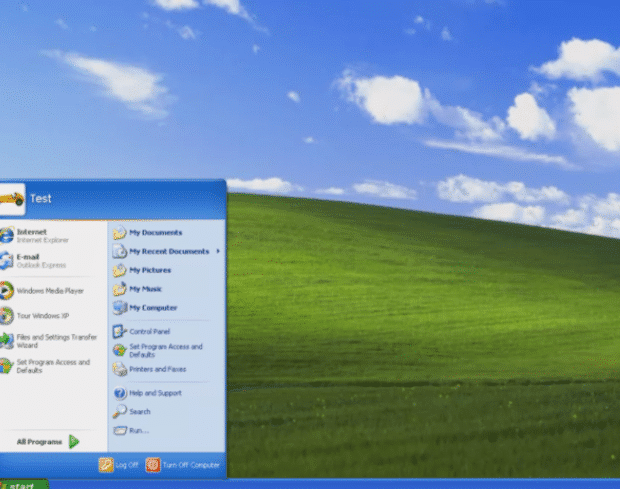Open Internet Explorer from the Start menu
Screen dimensions: 620x489
(x=30, y=235)
